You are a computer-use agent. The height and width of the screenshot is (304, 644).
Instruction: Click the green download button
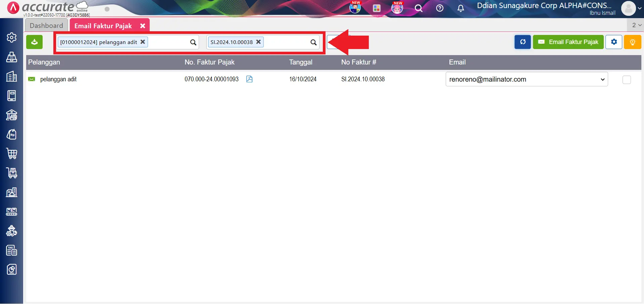point(35,42)
